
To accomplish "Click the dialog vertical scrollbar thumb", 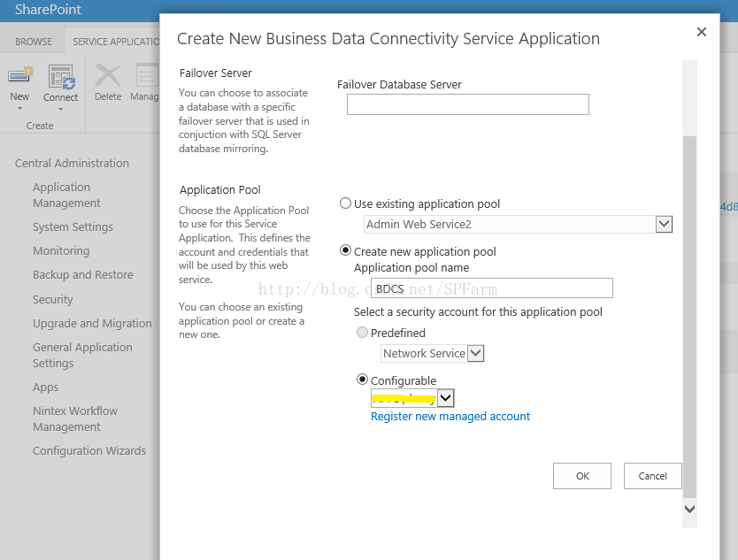I will click(689, 316).
